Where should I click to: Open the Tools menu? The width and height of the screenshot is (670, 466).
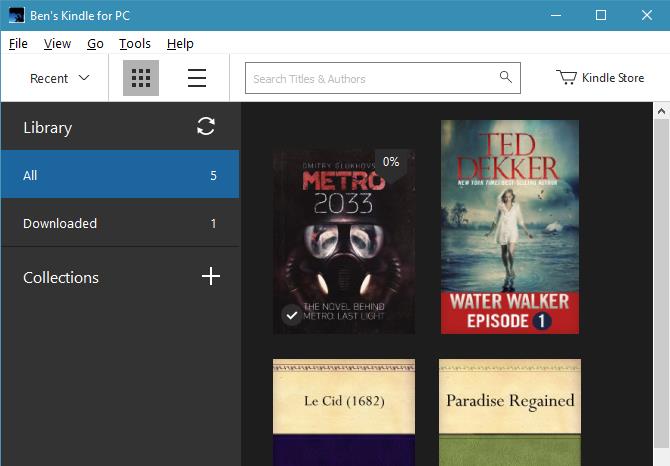[x=135, y=44]
